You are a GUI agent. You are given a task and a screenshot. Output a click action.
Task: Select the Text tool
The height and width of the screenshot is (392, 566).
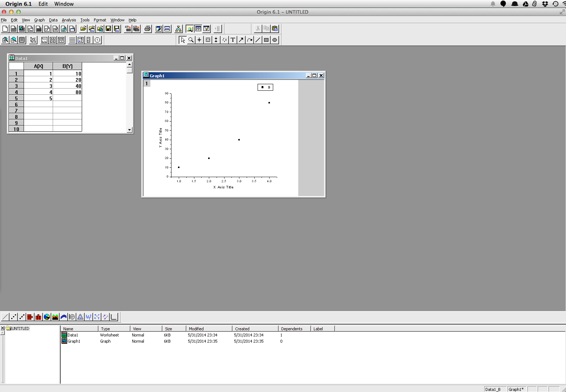tap(233, 40)
